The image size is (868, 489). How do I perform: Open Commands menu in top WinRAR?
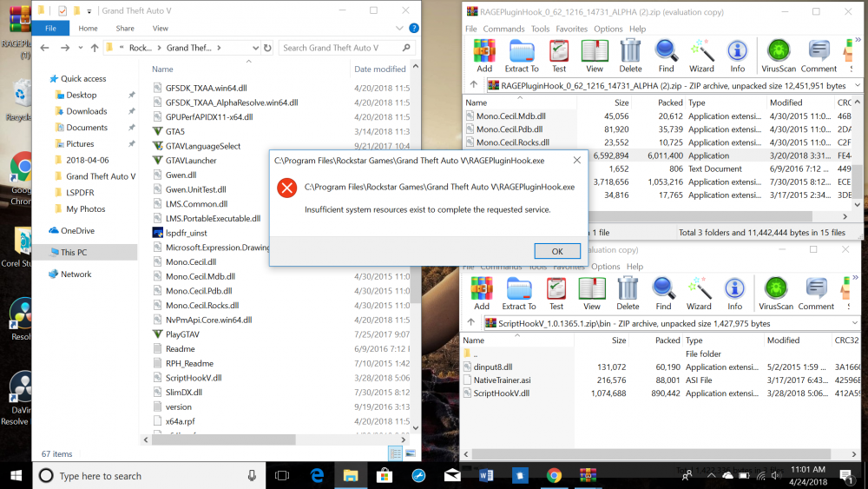click(x=503, y=29)
